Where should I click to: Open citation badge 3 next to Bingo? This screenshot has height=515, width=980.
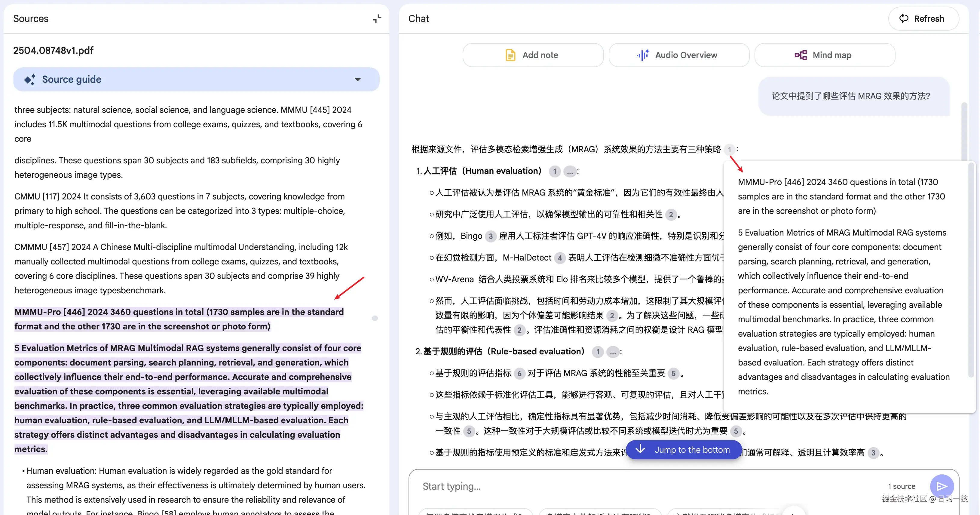(x=491, y=236)
